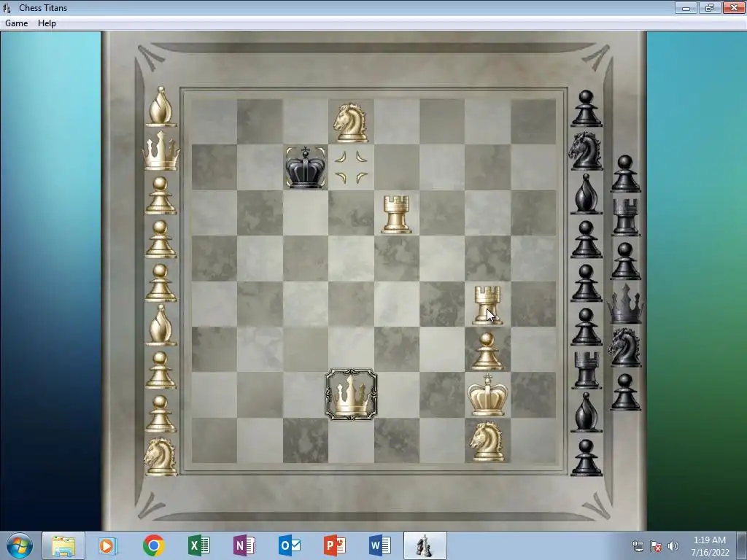The width and height of the screenshot is (747, 560).
Task: Launch OneNote from the taskbar
Action: click(244, 545)
